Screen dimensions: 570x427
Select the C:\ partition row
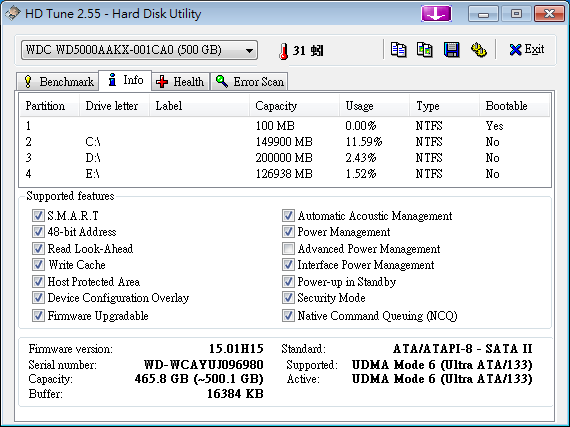tap(285, 142)
